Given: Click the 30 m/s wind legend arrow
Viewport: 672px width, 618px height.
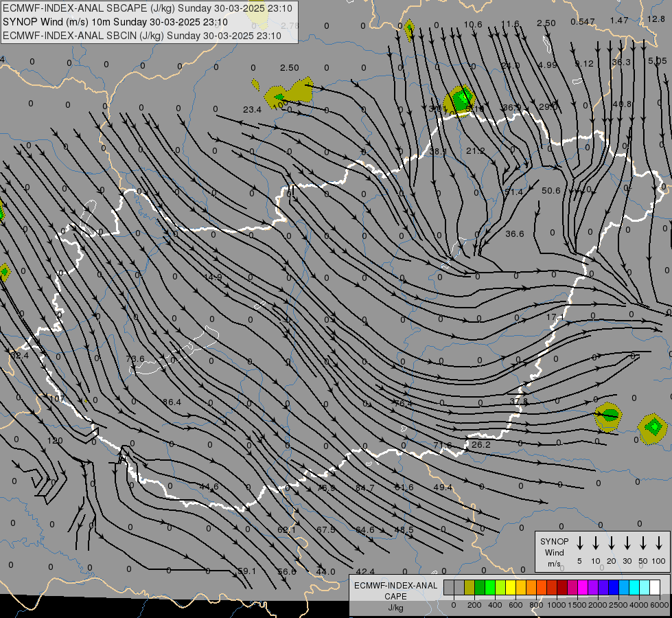Looking at the screenshot, I should [x=627, y=543].
